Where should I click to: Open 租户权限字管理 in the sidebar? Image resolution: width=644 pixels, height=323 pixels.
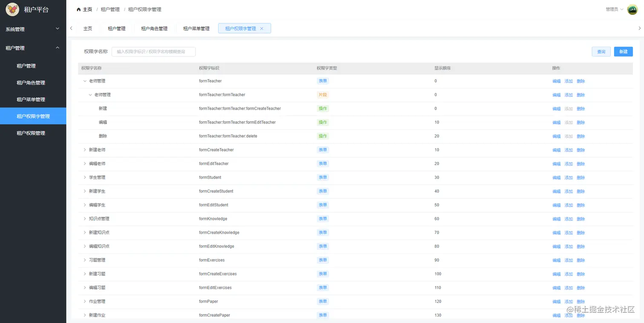(33, 116)
